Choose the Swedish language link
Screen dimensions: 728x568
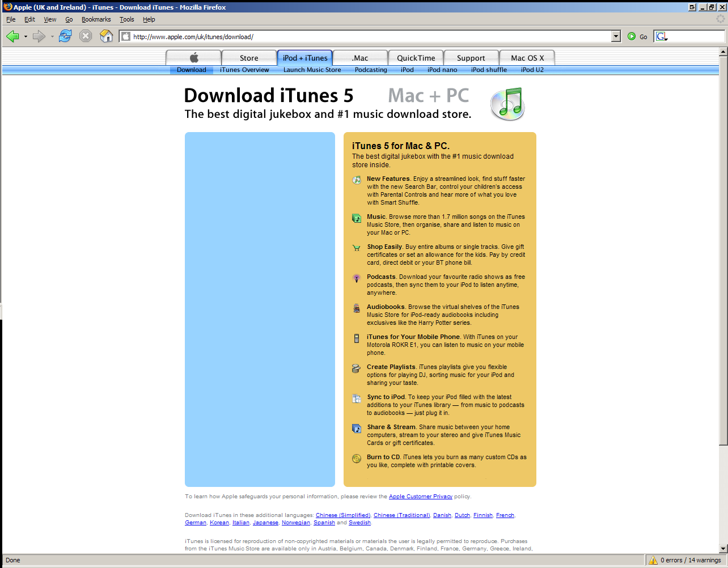(x=359, y=523)
